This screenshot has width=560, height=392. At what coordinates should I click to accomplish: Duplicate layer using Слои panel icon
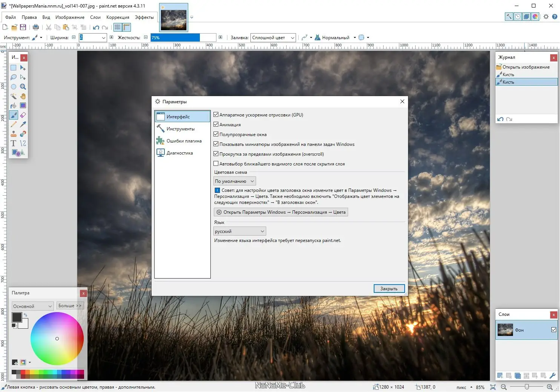click(x=518, y=375)
